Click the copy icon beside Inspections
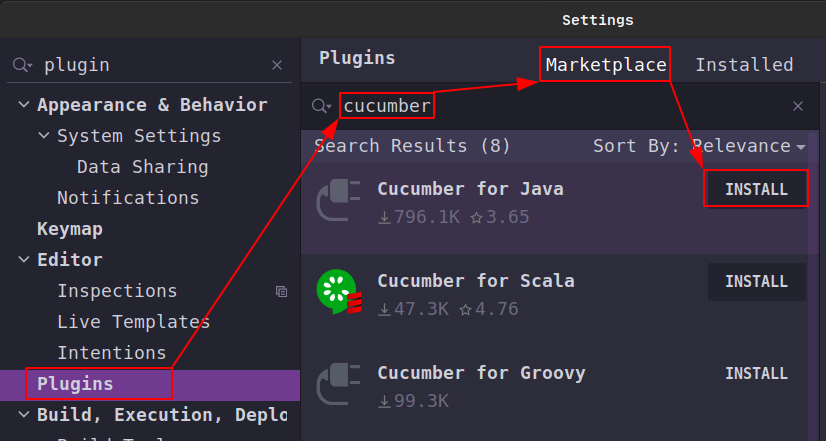Screen dimensions: 826x441 point(281,291)
